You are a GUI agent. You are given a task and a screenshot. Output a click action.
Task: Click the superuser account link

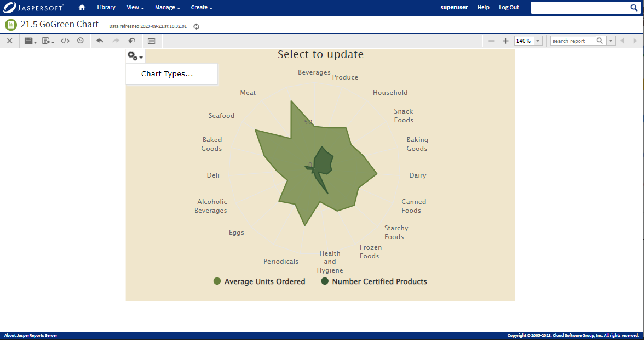(x=454, y=7)
